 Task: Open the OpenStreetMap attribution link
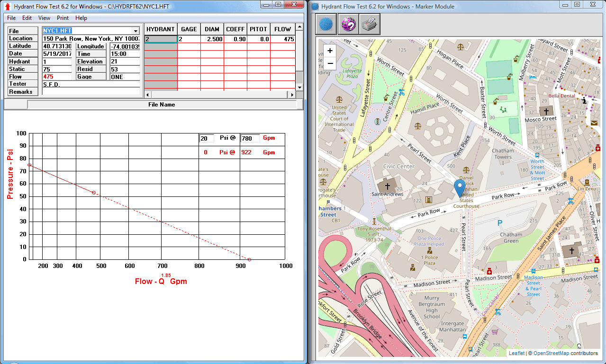tap(551, 353)
